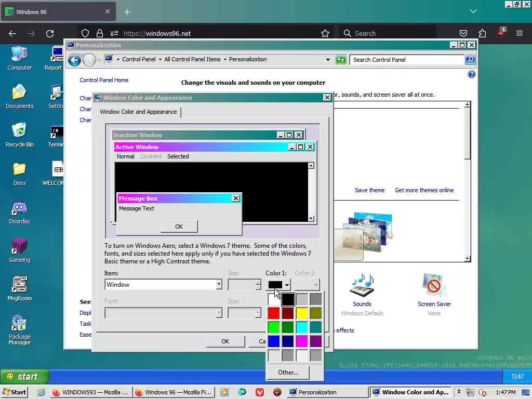The image size is (532, 399).
Task: Click the green refresh icon in address bar
Action: [341, 60]
